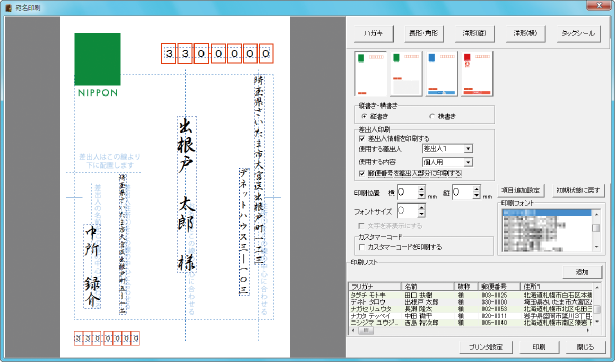The width and height of the screenshot is (615, 362).
Task: Switch to the ハガキ format tab
Action: point(374,34)
